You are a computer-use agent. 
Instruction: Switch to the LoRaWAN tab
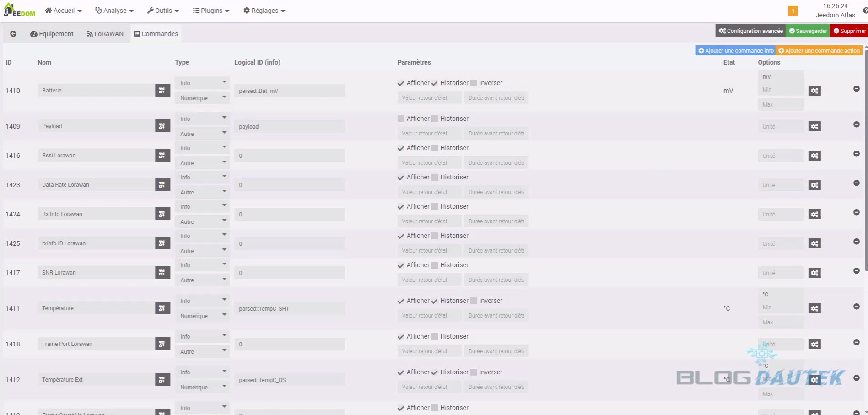105,34
